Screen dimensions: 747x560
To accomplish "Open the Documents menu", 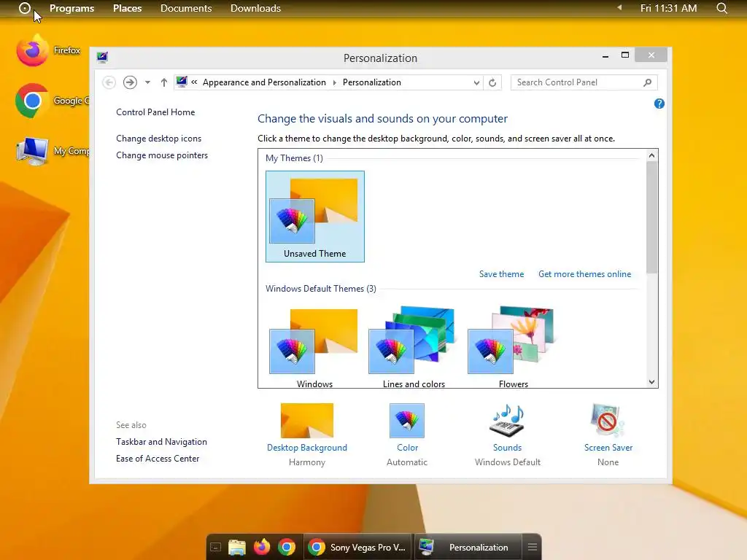I will click(x=186, y=8).
